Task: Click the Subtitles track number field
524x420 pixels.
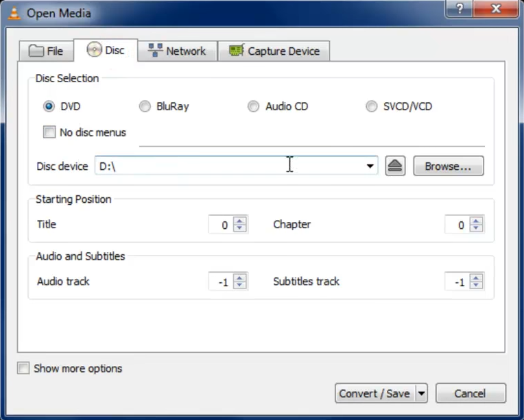Action: (457, 282)
